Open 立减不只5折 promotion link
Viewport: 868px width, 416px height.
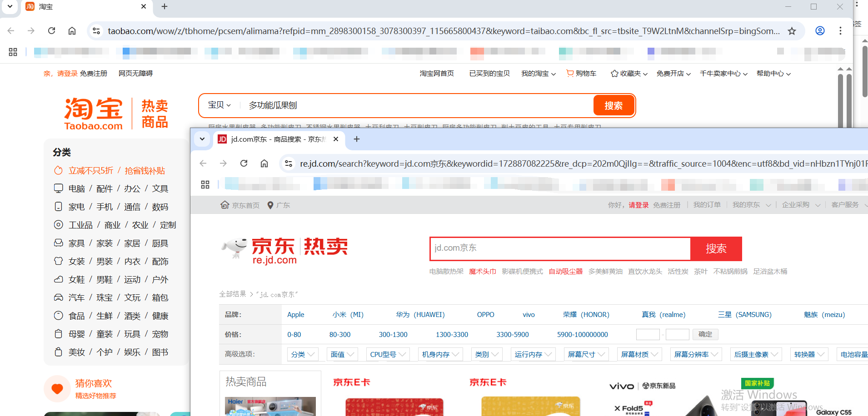91,170
